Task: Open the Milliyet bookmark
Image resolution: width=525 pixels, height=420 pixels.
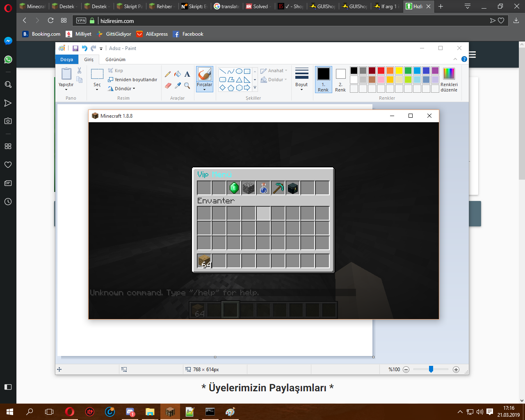Action: [79, 34]
